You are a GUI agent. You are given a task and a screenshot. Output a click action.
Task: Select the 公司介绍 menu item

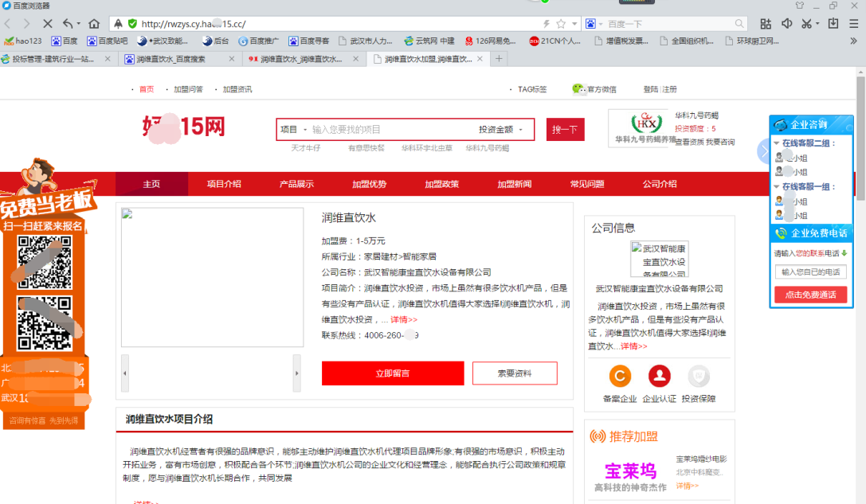pos(660,184)
